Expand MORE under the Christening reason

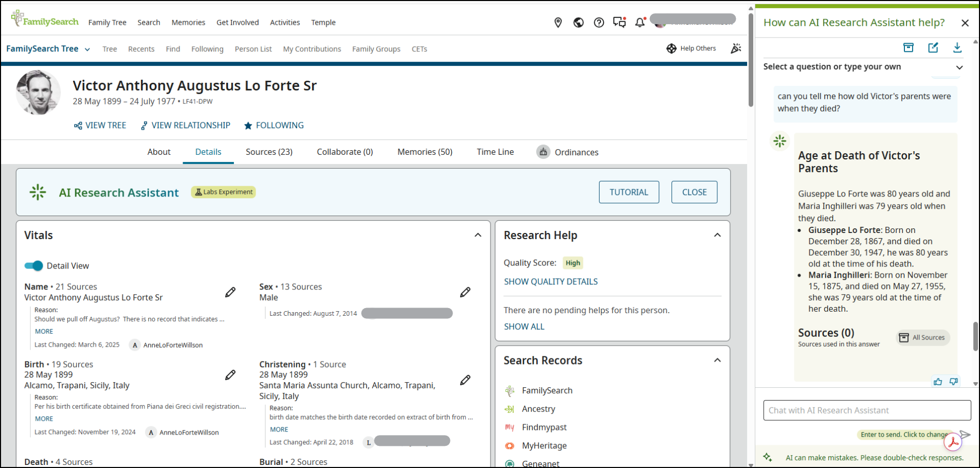point(279,429)
